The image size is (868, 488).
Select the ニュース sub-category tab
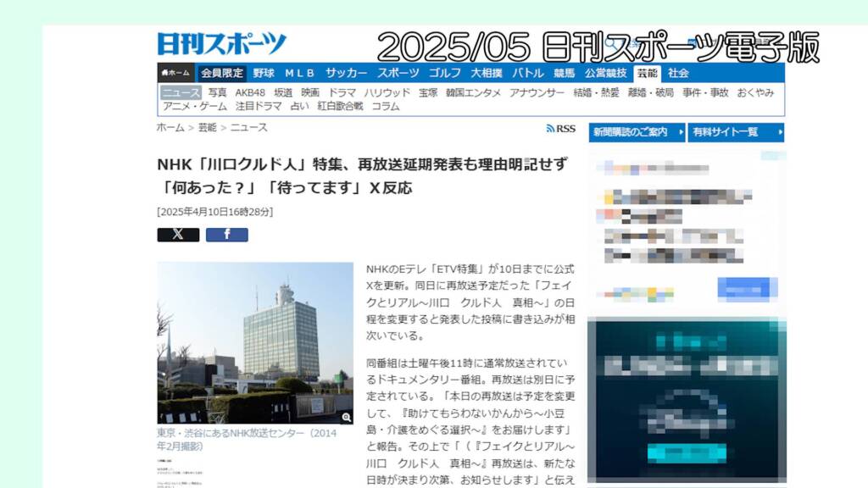pyautogui.click(x=181, y=92)
